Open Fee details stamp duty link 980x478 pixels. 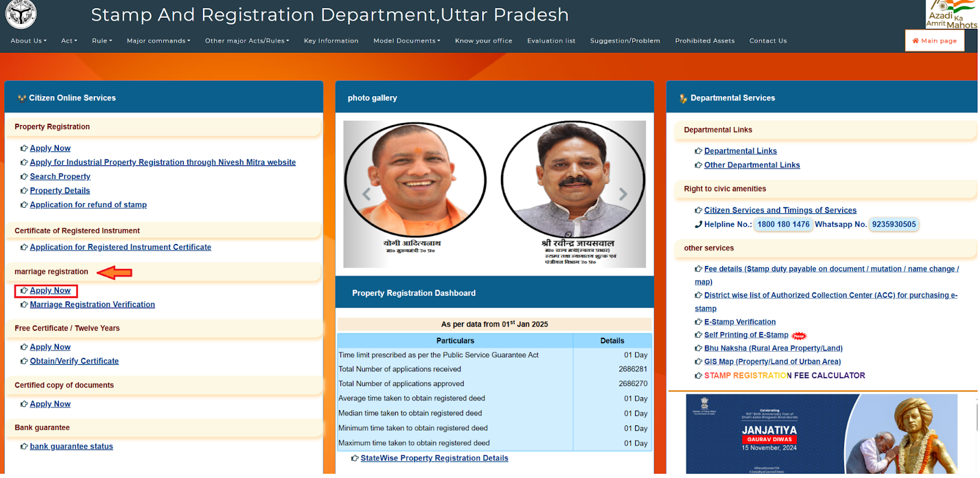coord(827,275)
